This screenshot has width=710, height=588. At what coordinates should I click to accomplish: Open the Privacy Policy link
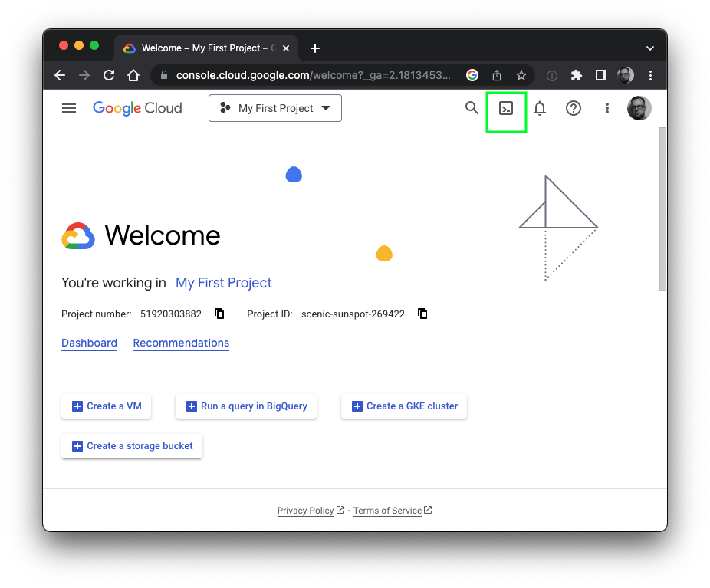pos(305,510)
